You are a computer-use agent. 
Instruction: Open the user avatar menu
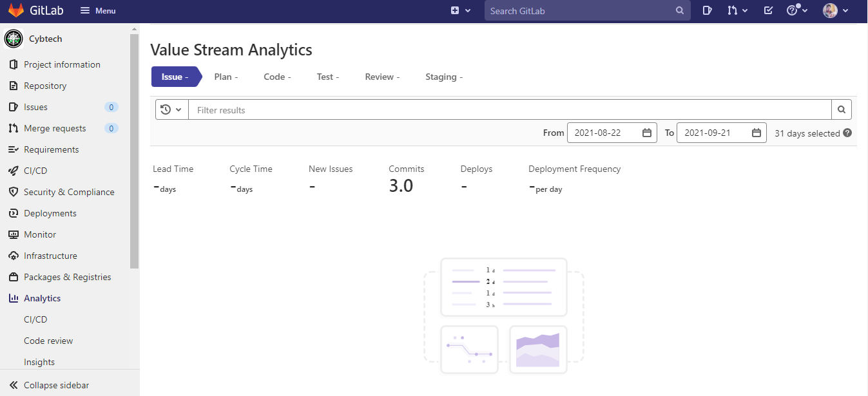(x=836, y=11)
